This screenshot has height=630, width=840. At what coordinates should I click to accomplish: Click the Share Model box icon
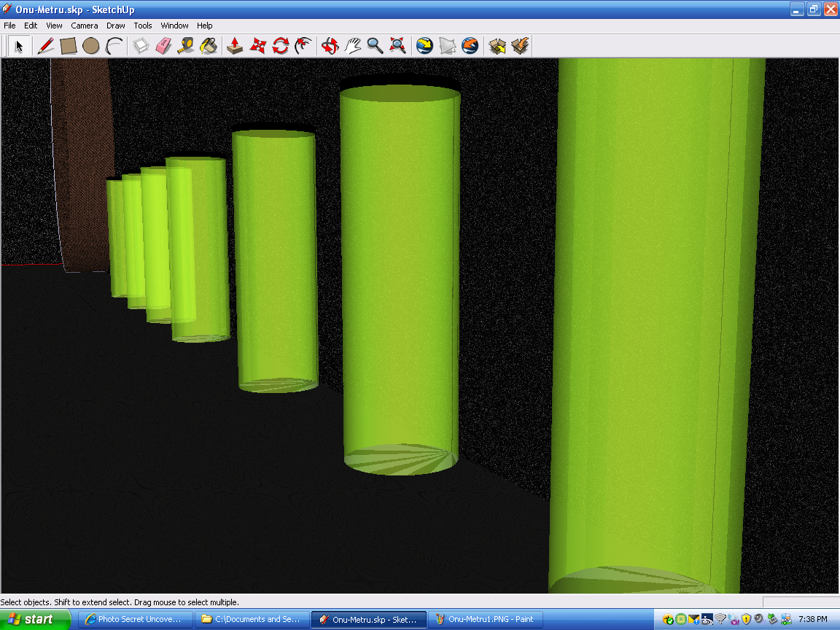520,46
